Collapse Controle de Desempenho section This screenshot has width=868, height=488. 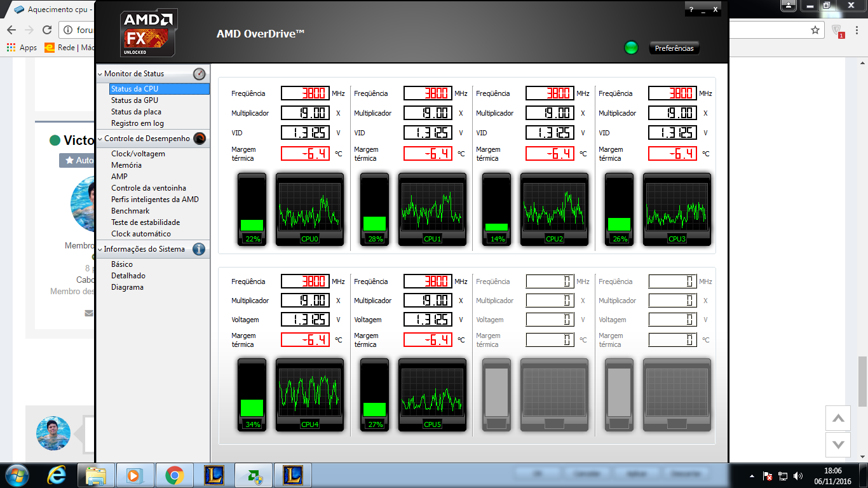pos(100,139)
